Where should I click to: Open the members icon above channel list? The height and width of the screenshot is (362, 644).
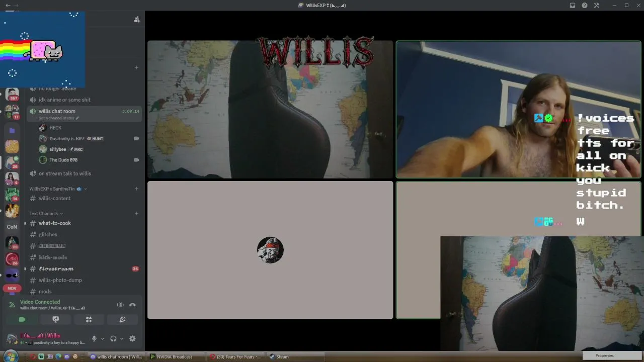click(x=137, y=19)
